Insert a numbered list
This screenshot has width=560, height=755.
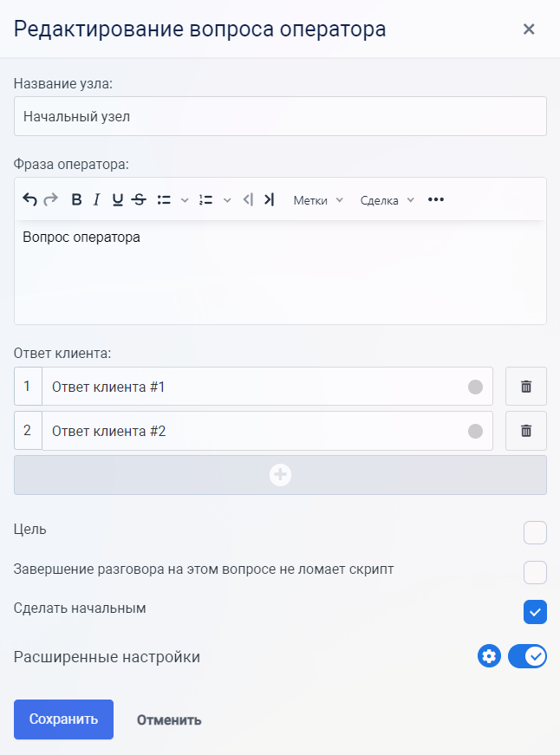[205, 200]
